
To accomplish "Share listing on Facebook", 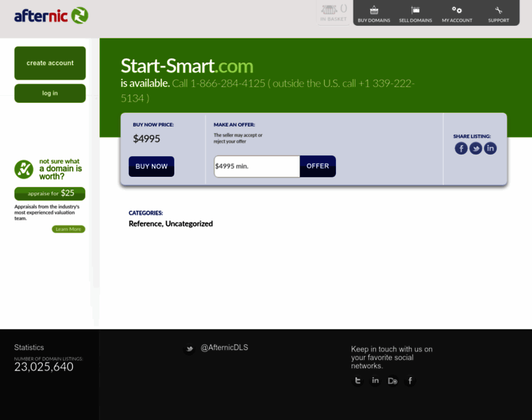I will point(461,148).
